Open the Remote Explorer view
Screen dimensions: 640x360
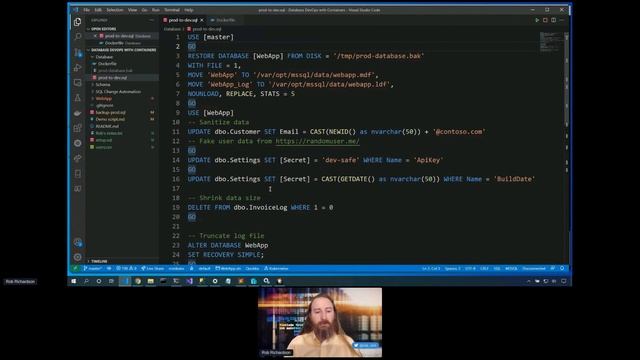coord(78,82)
